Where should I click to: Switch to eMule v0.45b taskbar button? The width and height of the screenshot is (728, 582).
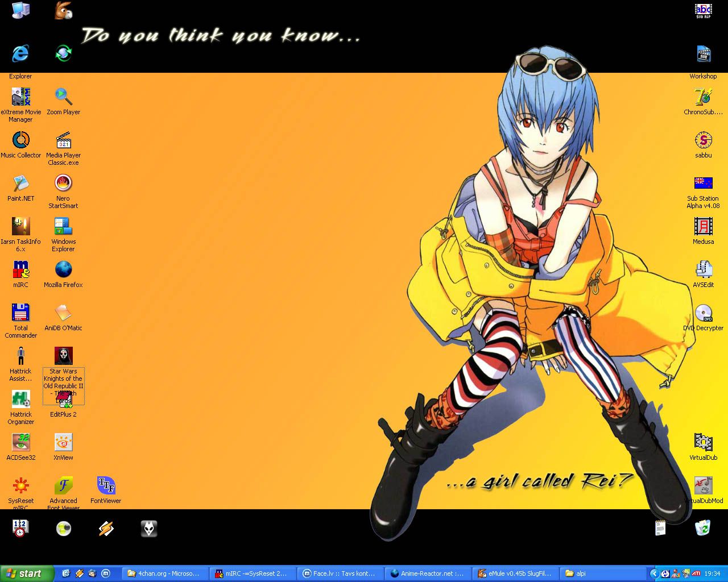coord(515,573)
